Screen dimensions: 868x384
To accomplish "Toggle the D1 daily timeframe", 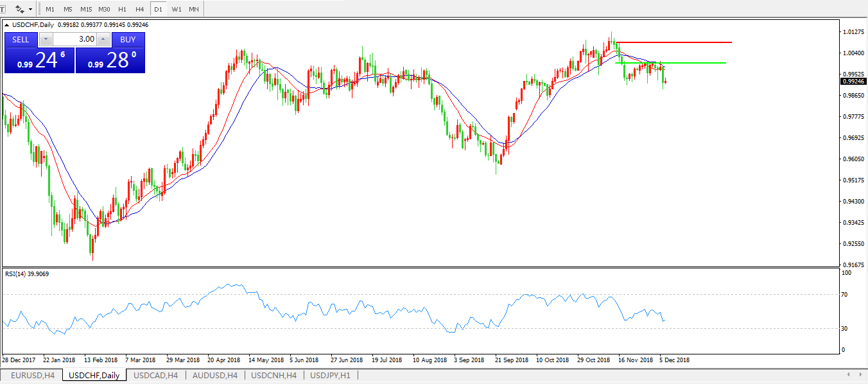I will (x=158, y=10).
